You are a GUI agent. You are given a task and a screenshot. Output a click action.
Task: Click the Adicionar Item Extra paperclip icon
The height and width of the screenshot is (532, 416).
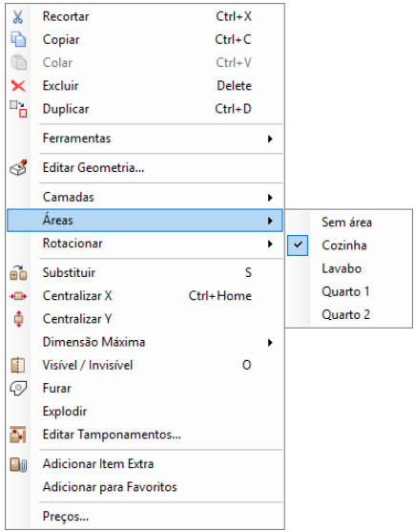tap(18, 464)
